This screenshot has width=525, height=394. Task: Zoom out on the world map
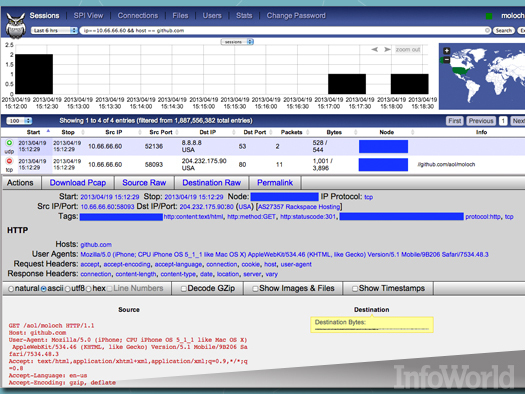pyautogui.click(x=447, y=60)
